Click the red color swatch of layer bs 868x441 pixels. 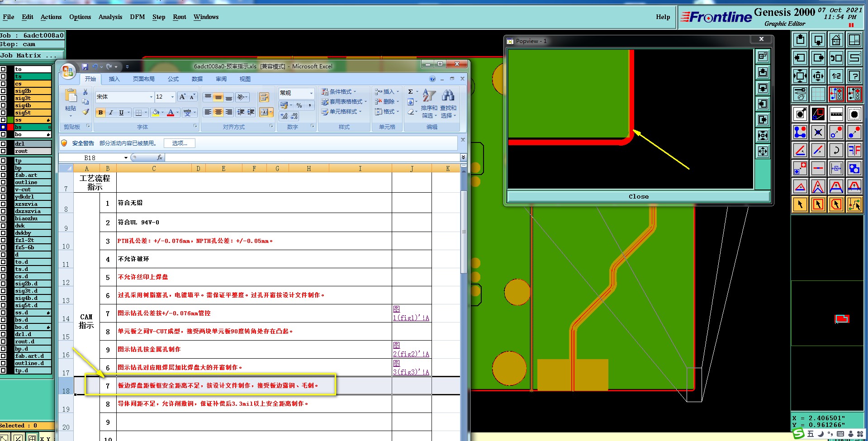[x=10, y=127]
